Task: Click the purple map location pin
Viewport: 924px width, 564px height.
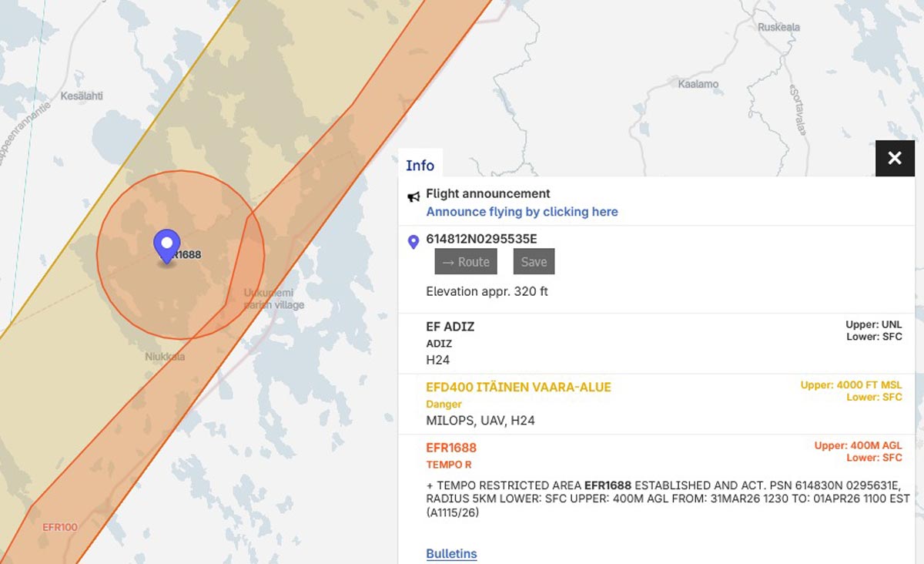Action: click(x=166, y=245)
